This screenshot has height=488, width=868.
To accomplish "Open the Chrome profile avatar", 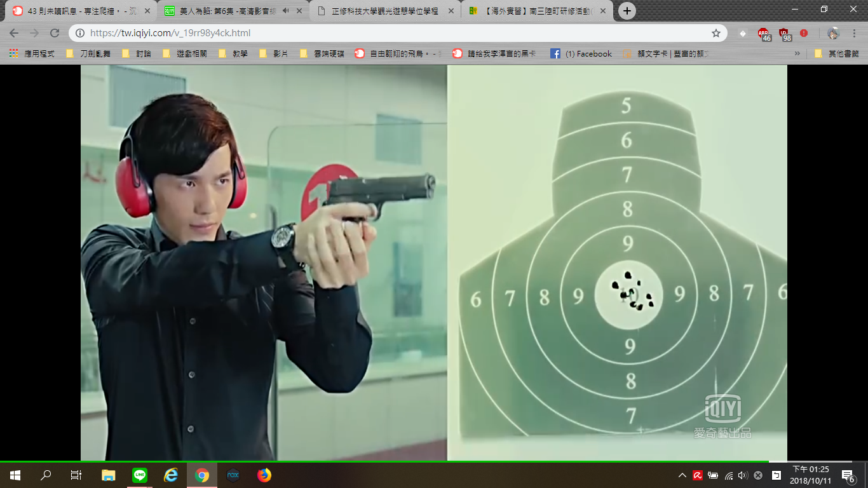I will pyautogui.click(x=833, y=33).
